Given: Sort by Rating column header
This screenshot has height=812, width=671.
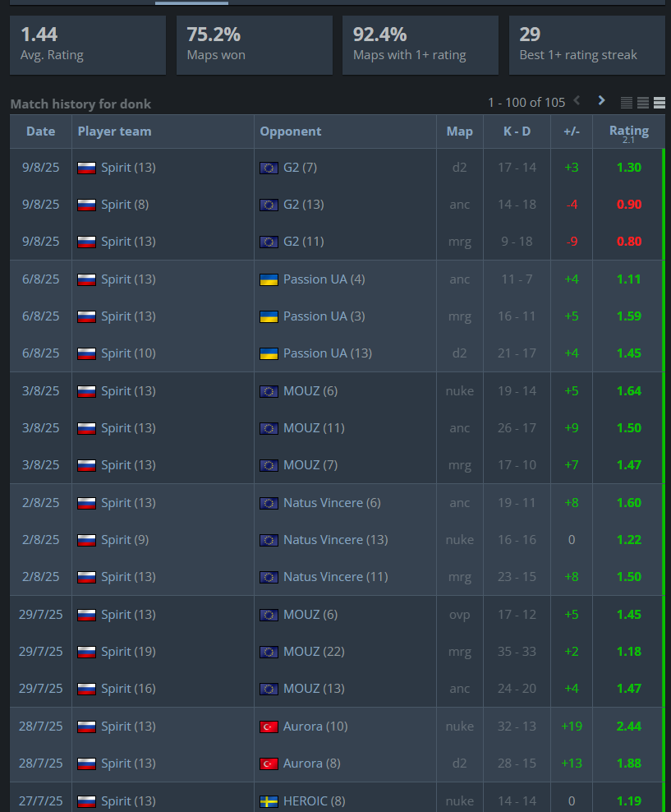Looking at the screenshot, I should tap(628, 131).
